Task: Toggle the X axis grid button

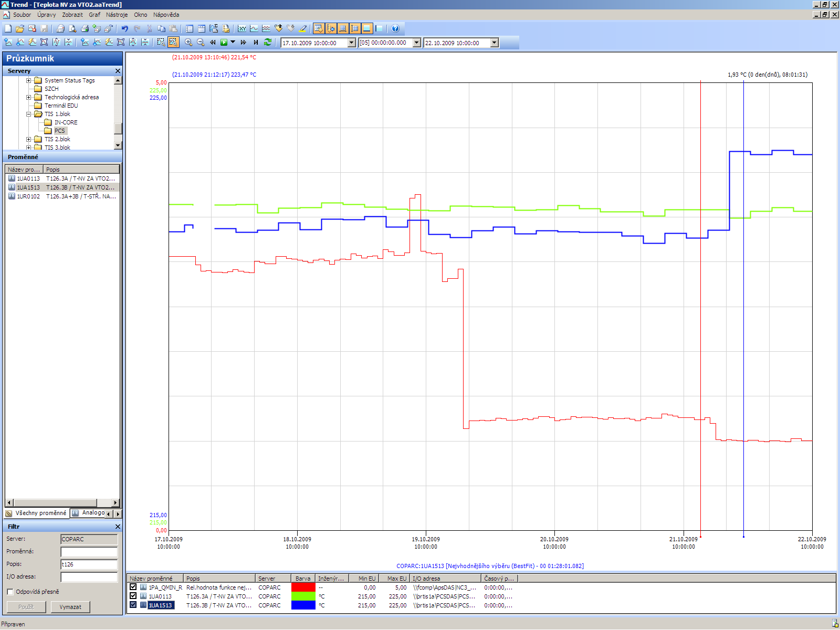Action: (342, 28)
